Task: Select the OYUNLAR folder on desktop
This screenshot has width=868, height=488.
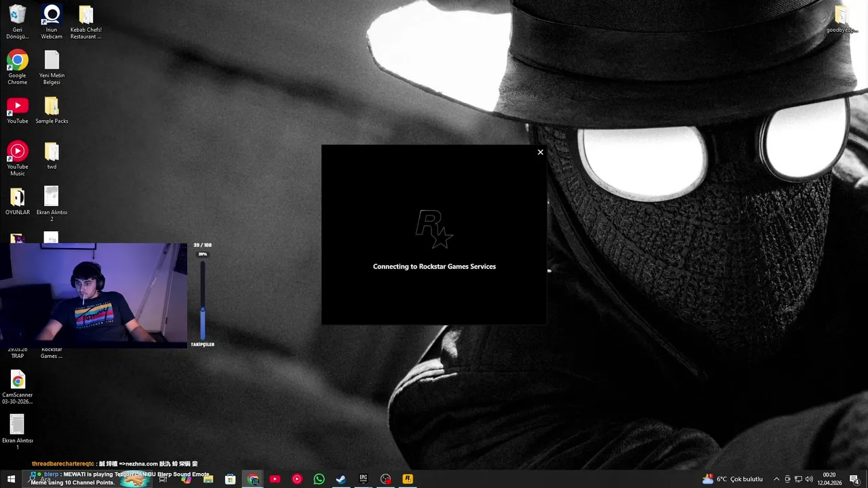Action: click(x=18, y=201)
